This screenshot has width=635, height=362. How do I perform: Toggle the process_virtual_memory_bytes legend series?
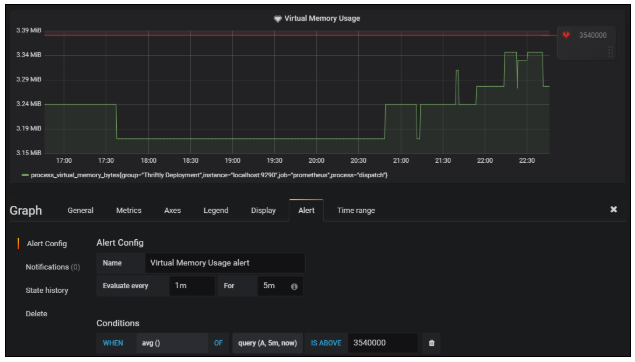click(x=209, y=175)
